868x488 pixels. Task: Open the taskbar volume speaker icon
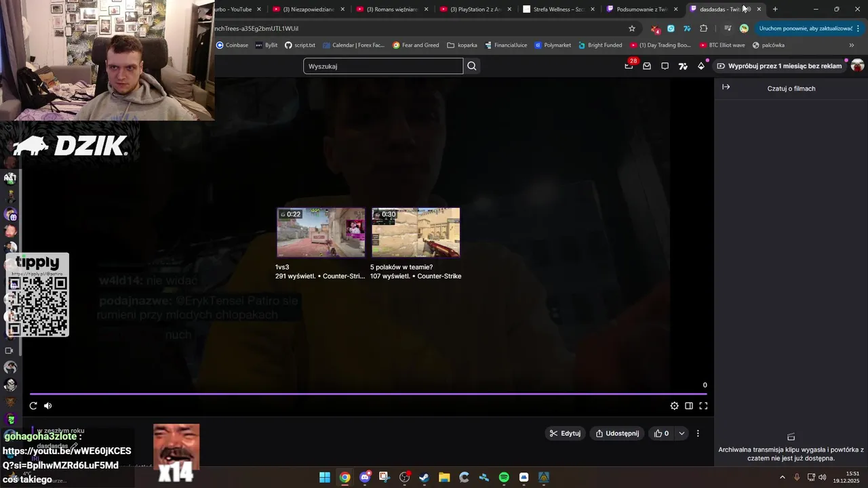(x=823, y=477)
